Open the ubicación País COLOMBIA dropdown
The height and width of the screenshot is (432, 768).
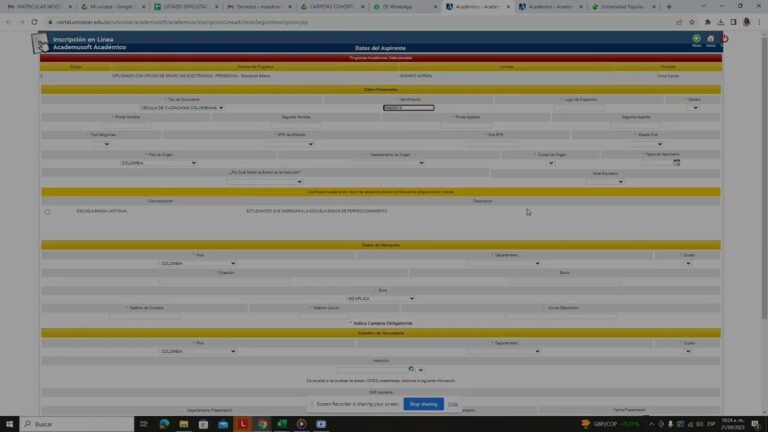pos(198,264)
